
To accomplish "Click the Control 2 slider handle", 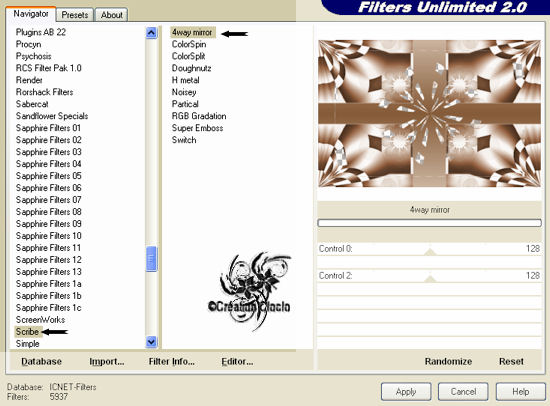I will point(430,279).
